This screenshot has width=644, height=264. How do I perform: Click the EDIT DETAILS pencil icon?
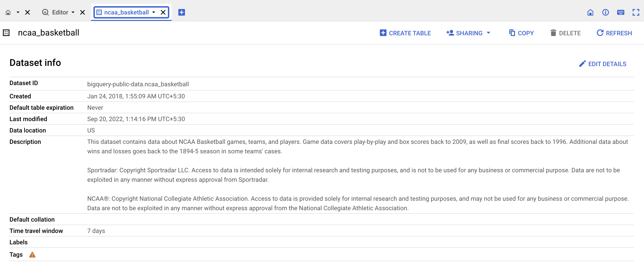click(x=582, y=64)
